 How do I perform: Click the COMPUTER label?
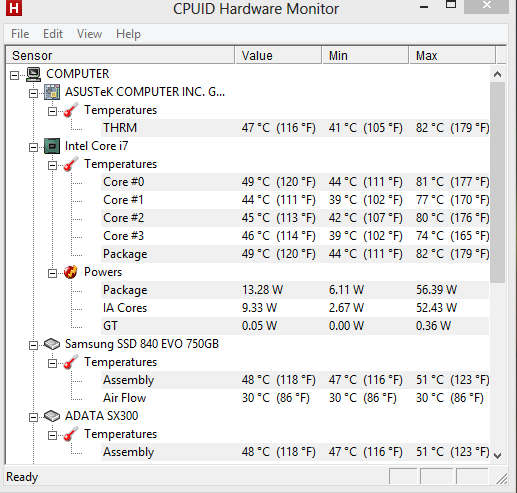(x=78, y=74)
